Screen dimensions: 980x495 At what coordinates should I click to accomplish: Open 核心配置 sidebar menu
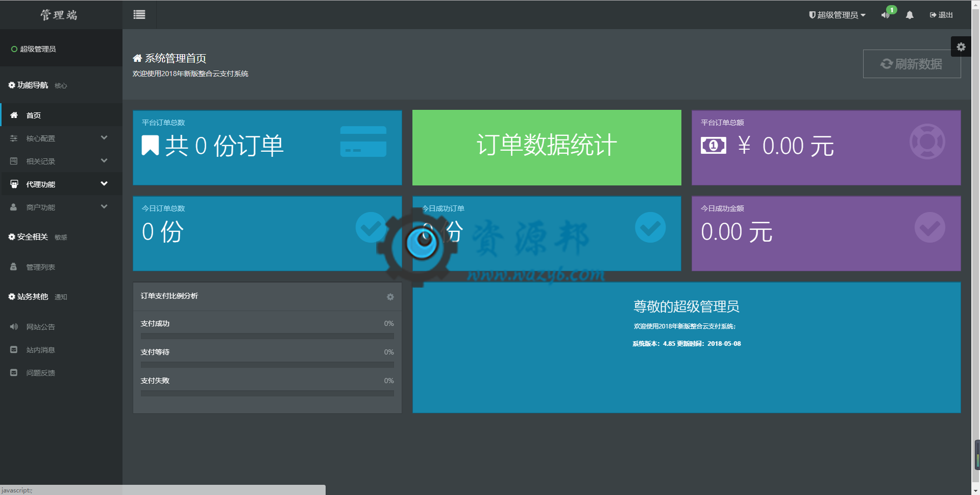(x=61, y=138)
